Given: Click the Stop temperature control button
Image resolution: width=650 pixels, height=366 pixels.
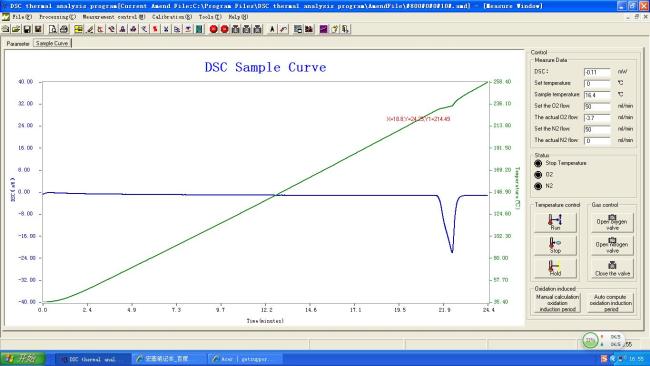Looking at the screenshot, I should (555, 245).
